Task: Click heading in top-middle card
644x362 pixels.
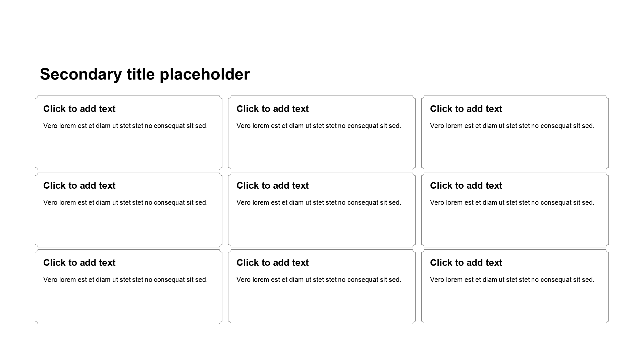Action: tap(272, 109)
